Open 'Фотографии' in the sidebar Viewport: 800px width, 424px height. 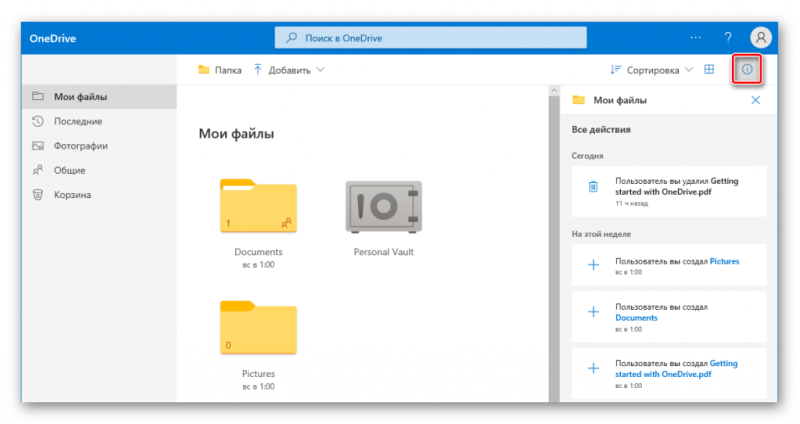point(99,145)
